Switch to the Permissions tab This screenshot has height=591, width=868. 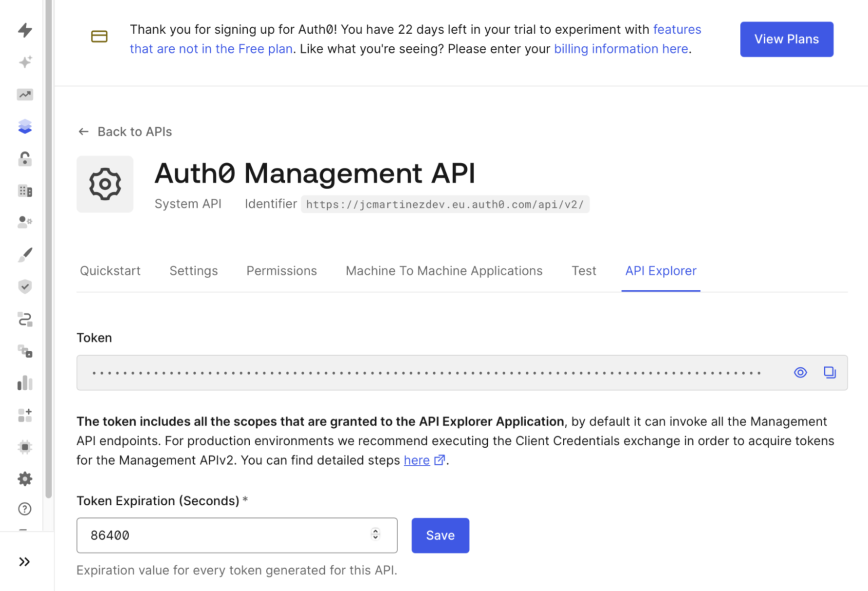point(281,271)
